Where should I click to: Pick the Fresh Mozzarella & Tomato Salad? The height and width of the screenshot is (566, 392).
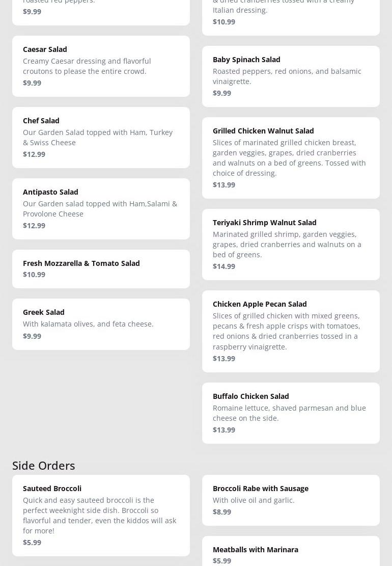101,268
